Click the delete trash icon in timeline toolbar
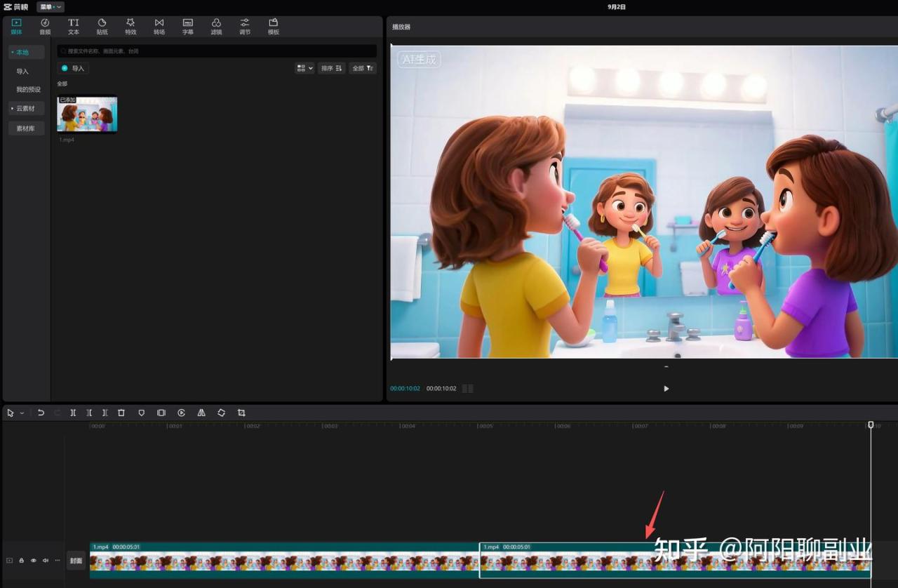898x588 pixels. (121, 413)
